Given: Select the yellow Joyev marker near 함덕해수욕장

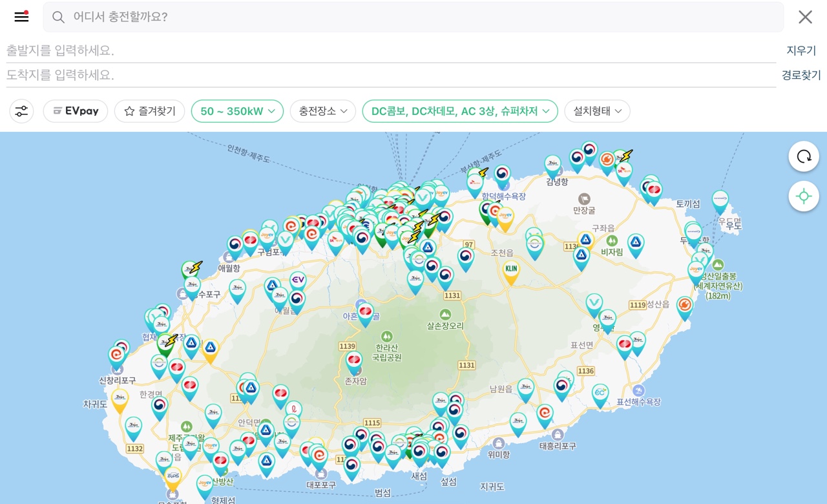Looking at the screenshot, I should click(x=505, y=217).
